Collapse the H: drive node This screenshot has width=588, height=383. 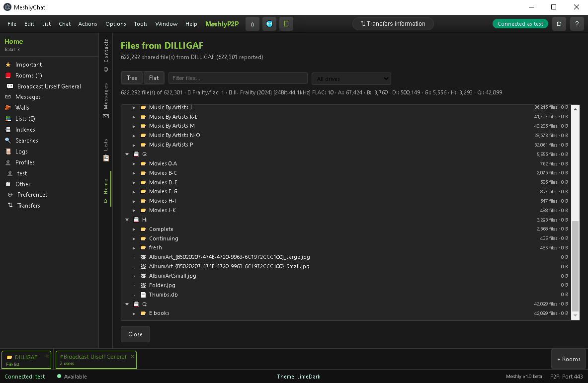[127, 220]
